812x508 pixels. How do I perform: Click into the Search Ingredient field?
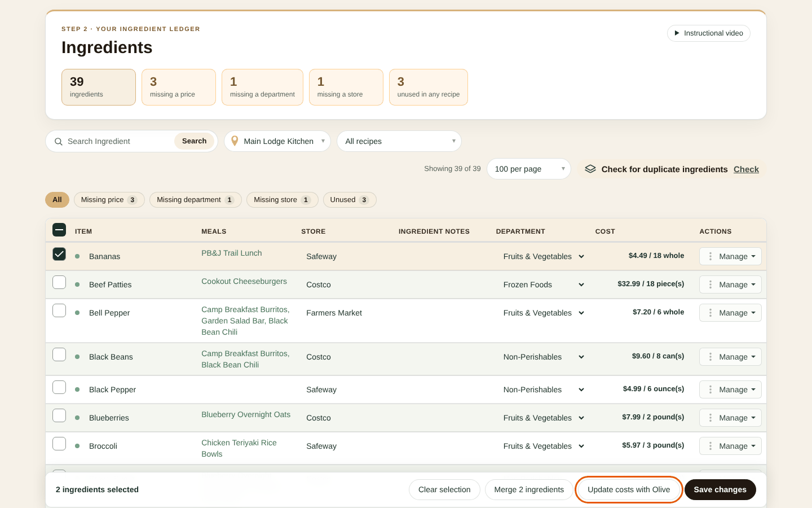(118, 141)
